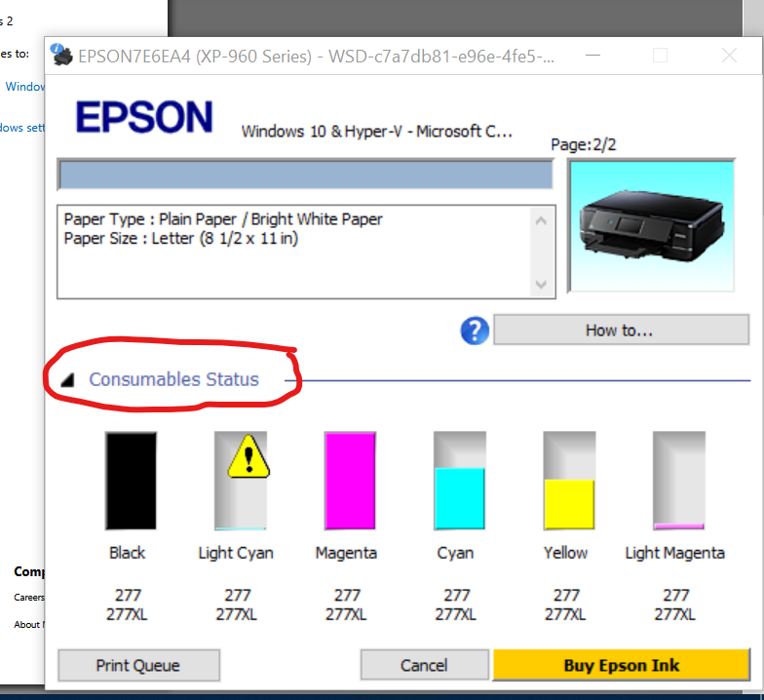Image resolution: width=764 pixels, height=700 pixels.
Task: Click the print progress bar
Action: [x=306, y=174]
